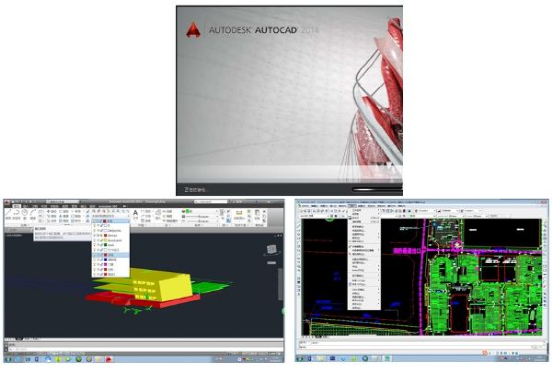Click the command line input field

145,349
